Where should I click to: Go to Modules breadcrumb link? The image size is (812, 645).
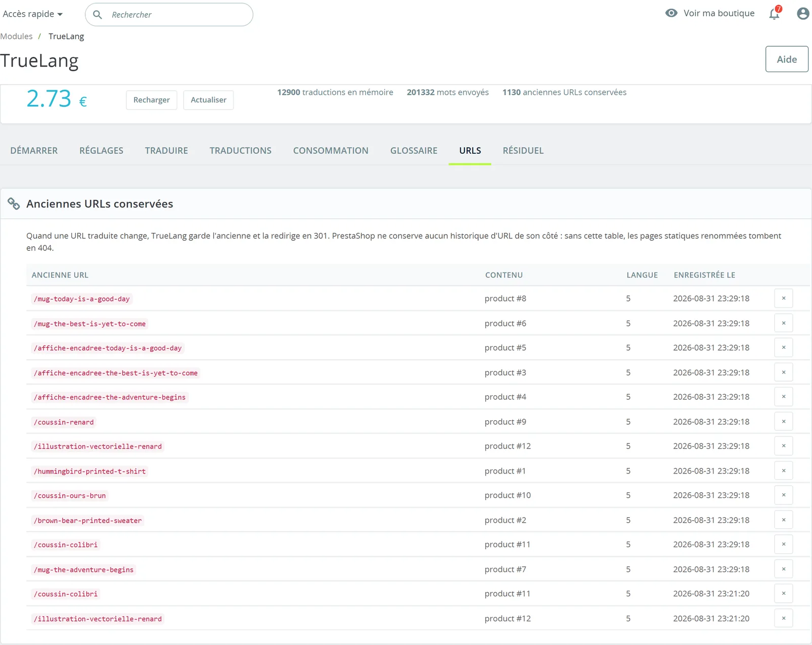pos(16,37)
